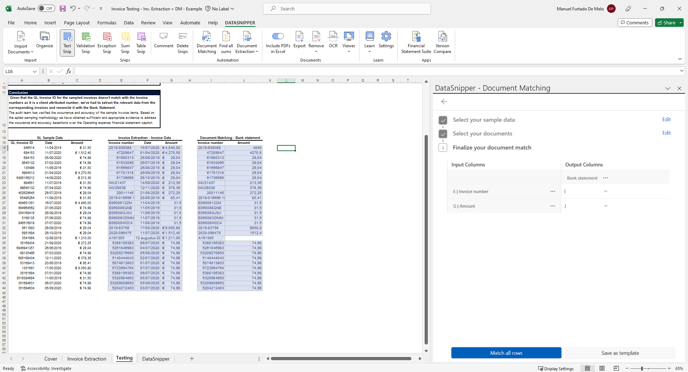Add a Comment from the ribbon
Viewport: 688px width, 372px height.
164,40
